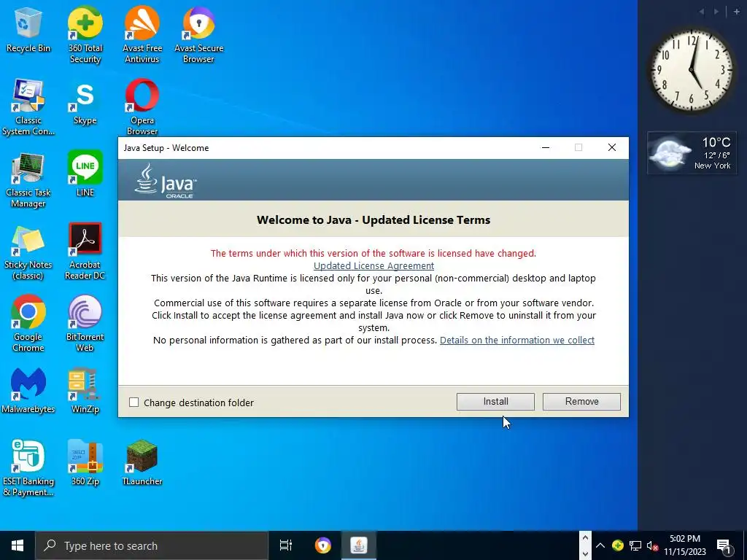The image size is (747, 560).
Task: Select the TLauncher desktop icon
Action: pyautogui.click(x=142, y=463)
